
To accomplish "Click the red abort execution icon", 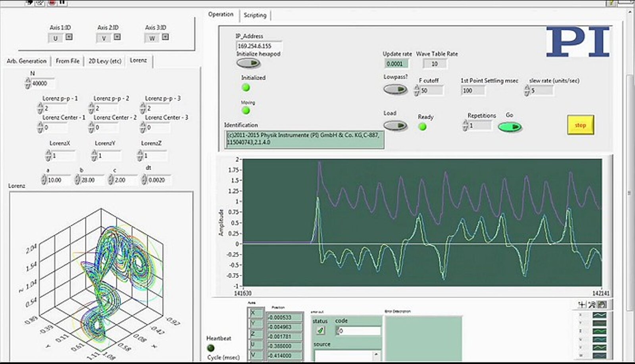I will [52, 2].
